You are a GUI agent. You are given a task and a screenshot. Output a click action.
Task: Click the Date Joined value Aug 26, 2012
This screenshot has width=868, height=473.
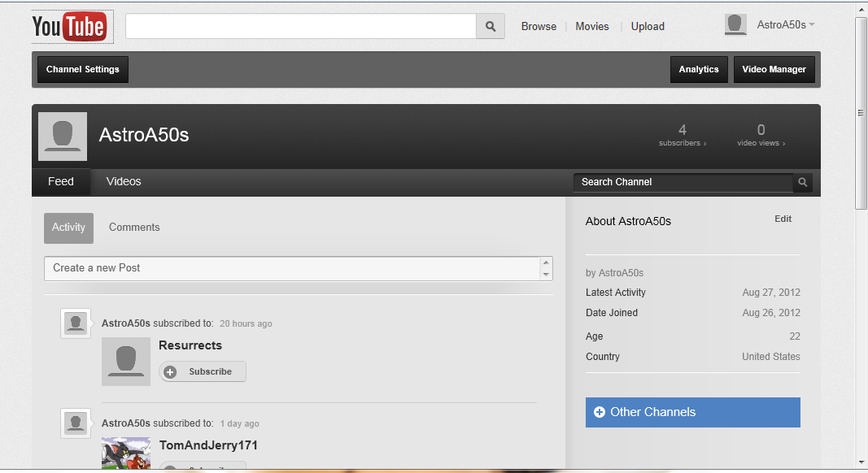[x=771, y=313]
